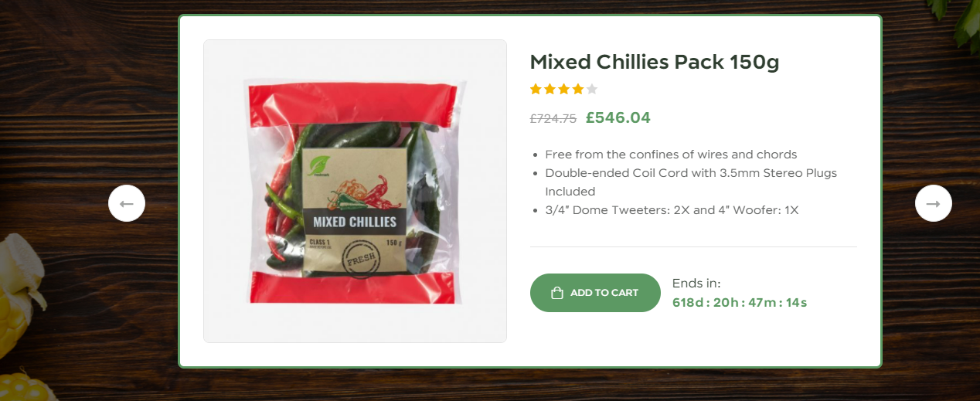Click the green £546.04 sale price

pyautogui.click(x=618, y=117)
